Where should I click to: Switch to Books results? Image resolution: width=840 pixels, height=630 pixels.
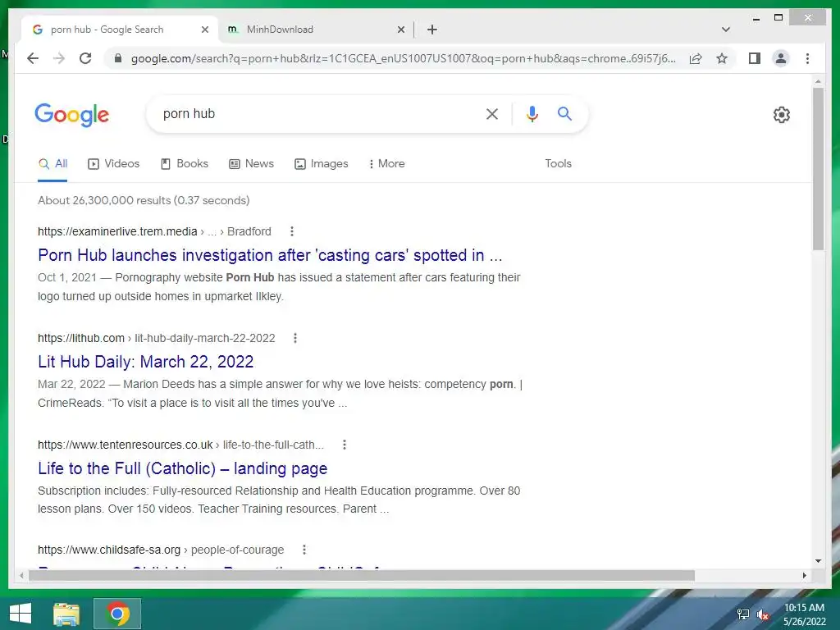185,163
